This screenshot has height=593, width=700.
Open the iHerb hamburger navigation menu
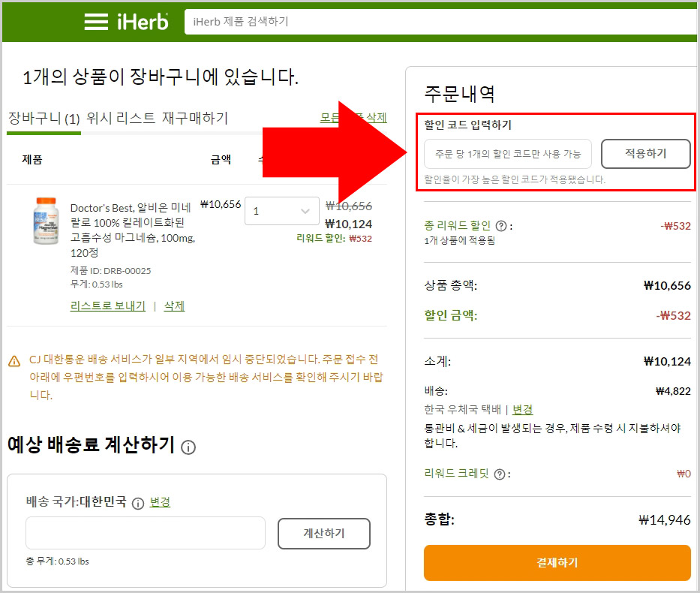96,22
